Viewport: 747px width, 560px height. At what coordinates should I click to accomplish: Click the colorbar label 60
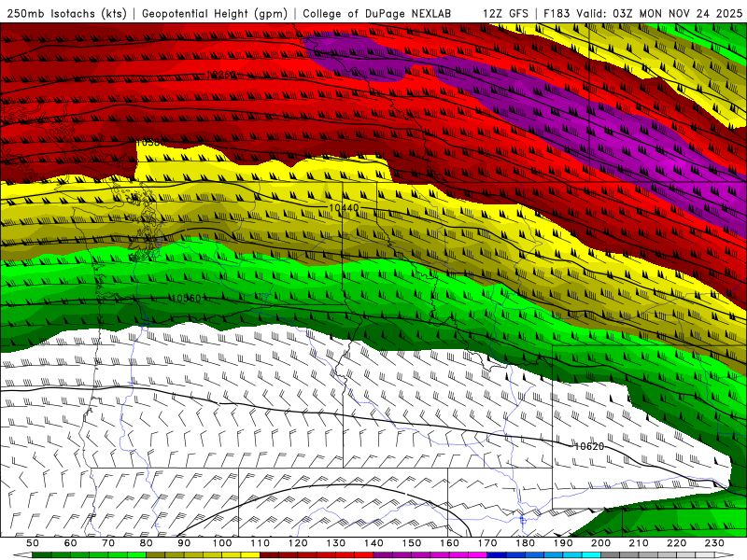(70, 543)
